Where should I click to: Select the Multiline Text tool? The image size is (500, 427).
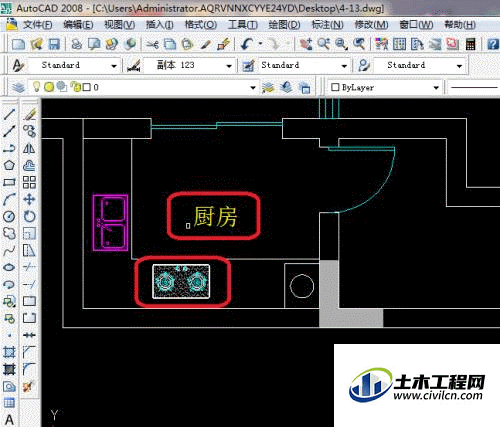point(9,420)
